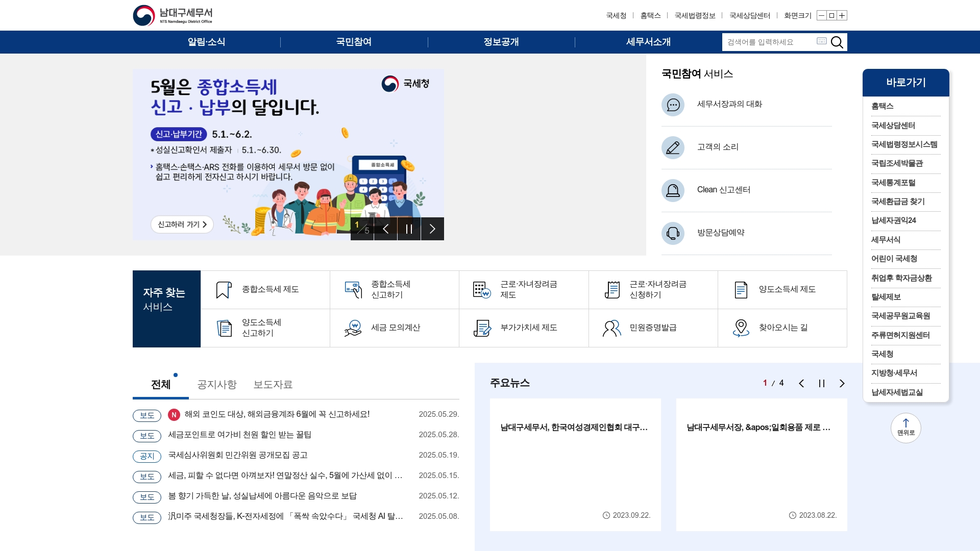Open the 세무서소개 menu
This screenshot has width=980, height=551.
648,42
